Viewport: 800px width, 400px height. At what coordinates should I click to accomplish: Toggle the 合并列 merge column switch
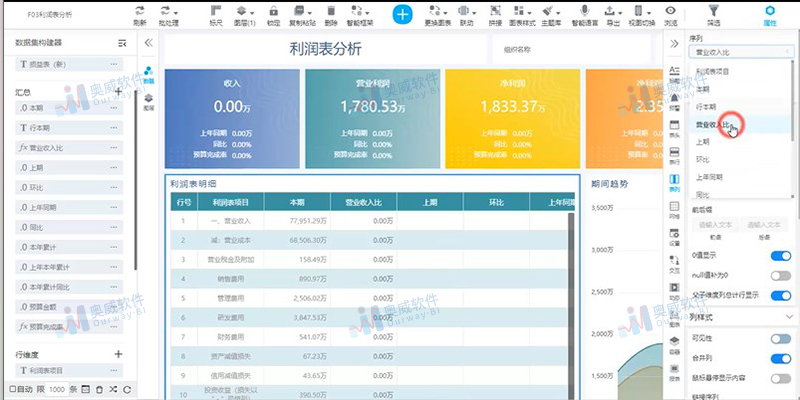781,359
